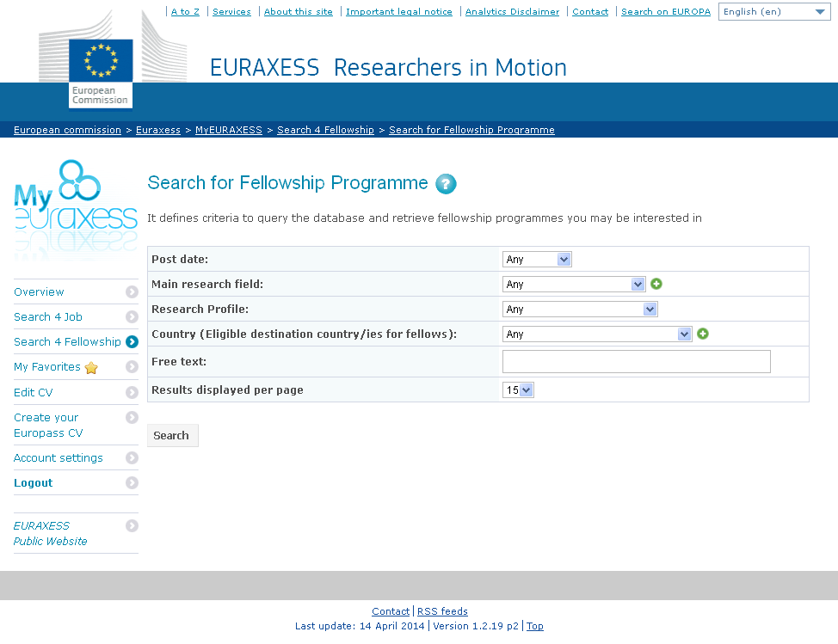Click the Search button

(173, 436)
